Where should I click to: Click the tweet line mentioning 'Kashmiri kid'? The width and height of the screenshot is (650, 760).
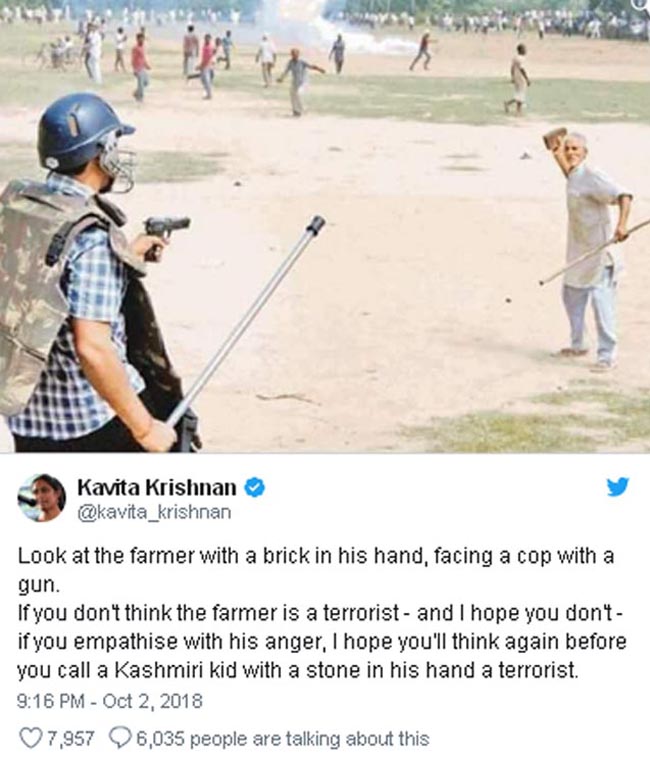298,670
